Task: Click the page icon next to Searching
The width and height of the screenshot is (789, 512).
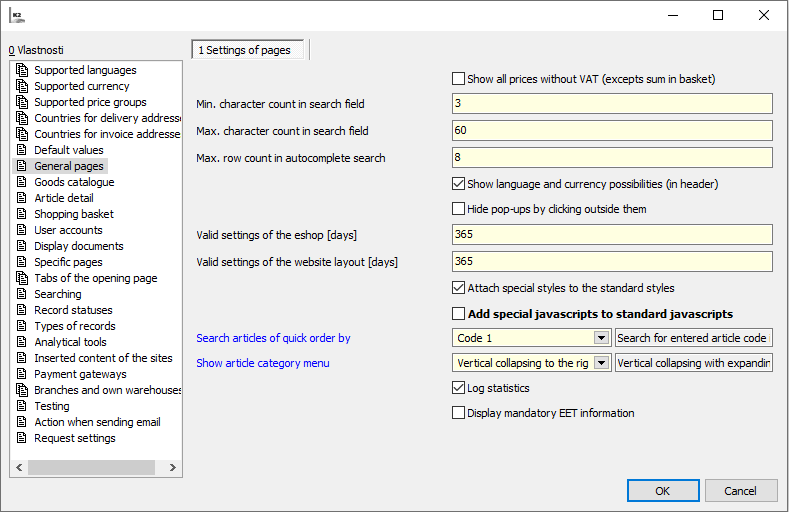Action: (x=22, y=294)
